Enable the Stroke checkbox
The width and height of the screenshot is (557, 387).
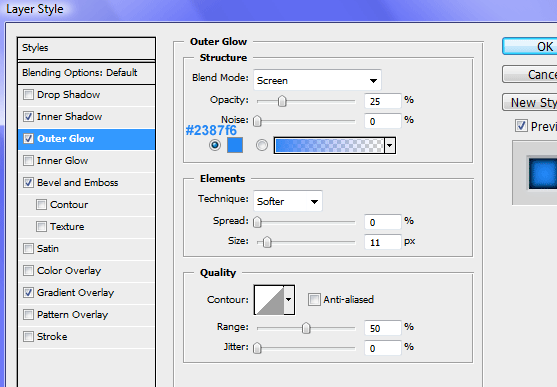coord(28,337)
